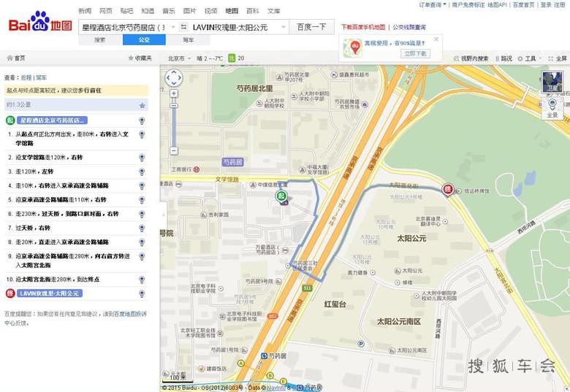Open 百度首页 link at top right
570x392 pixels.
pyautogui.click(x=523, y=4)
